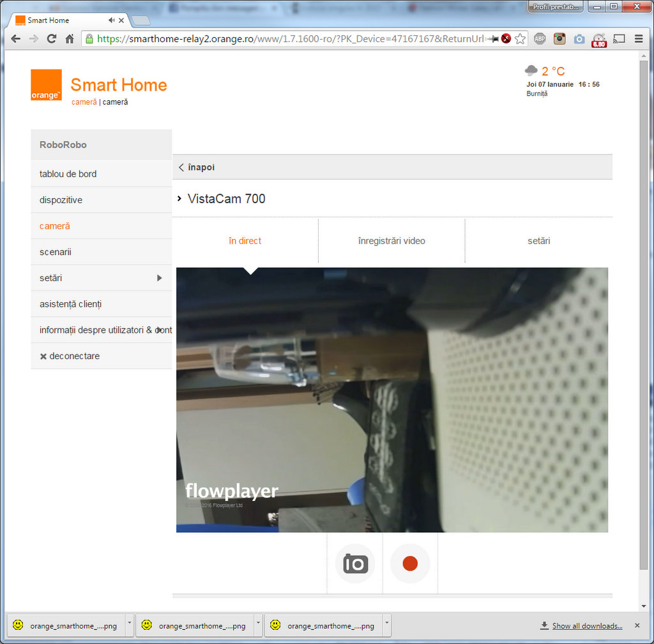Open dispozitive in sidebar

102,200
